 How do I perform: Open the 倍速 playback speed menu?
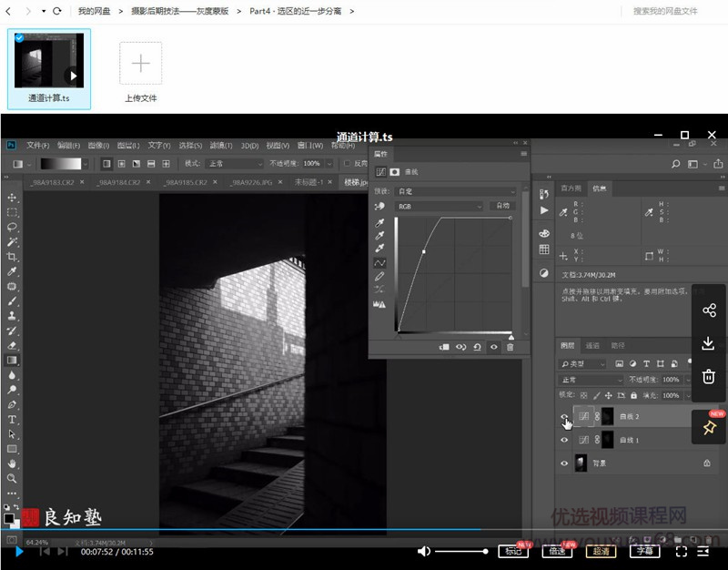[555, 551]
